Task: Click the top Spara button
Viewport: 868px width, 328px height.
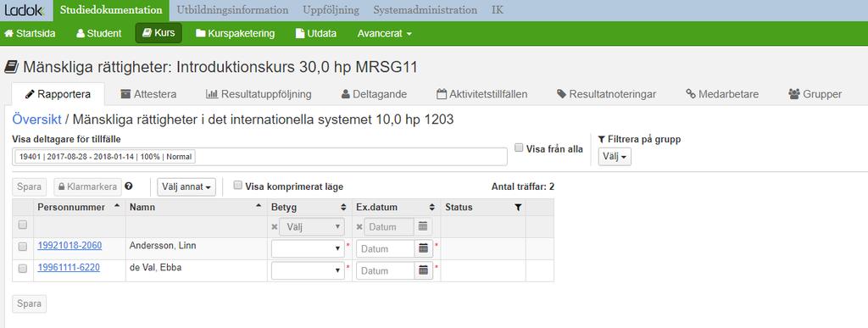Action: coord(30,187)
